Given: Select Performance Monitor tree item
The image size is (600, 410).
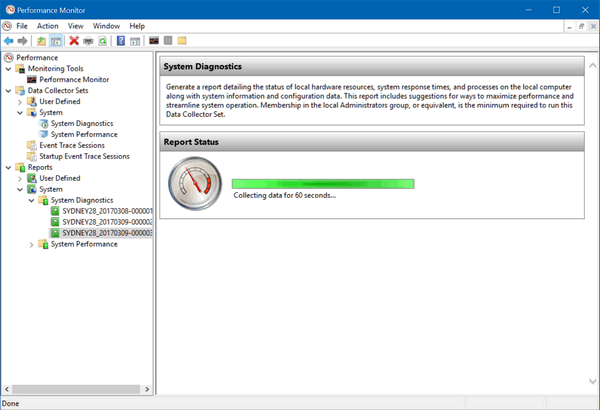Looking at the screenshot, I should (x=74, y=79).
